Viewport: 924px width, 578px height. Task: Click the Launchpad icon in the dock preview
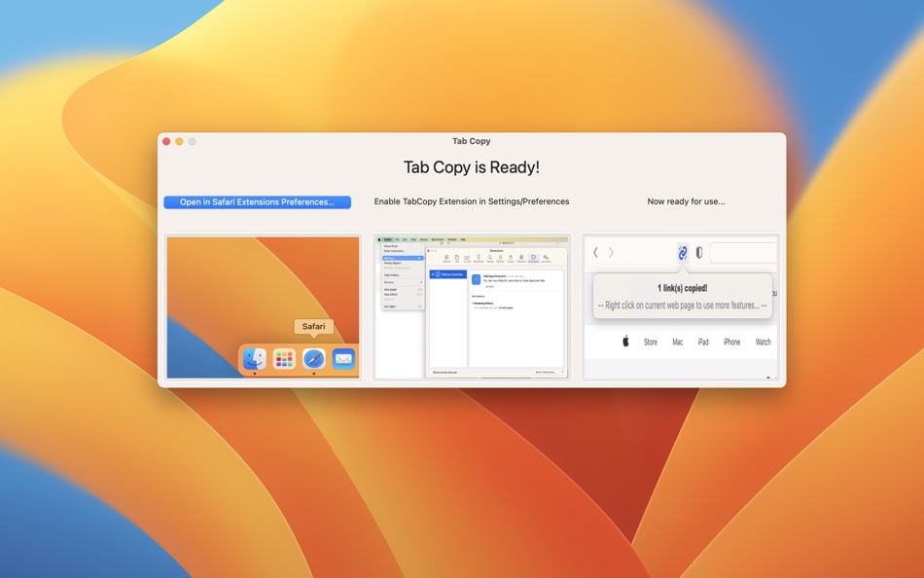(284, 359)
